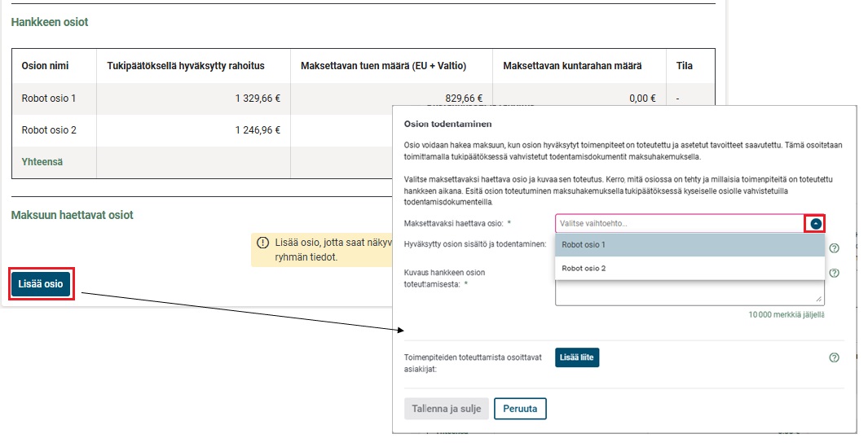Click Tukipäätöksellä hyväksytty rahoitus column header
The height and width of the screenshot is (447, 868).
[x=186, y=66]
